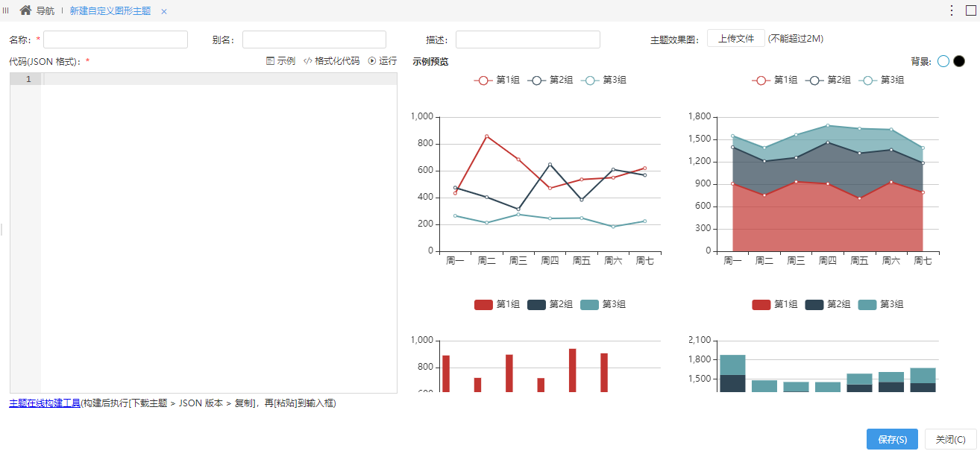Click the 保存(S) button

(x=892, y=440)
